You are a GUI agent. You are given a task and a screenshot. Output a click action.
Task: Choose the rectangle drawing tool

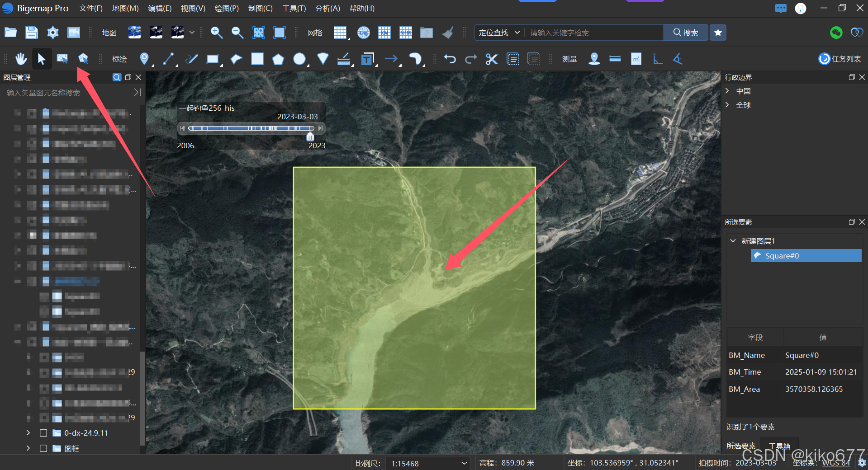coord(213,59)
